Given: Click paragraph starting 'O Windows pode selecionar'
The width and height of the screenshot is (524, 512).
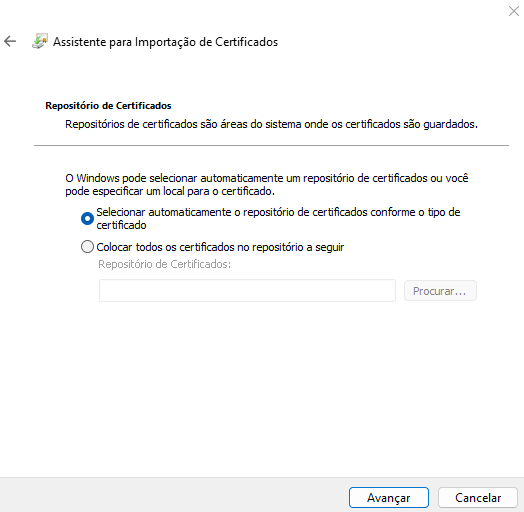Looking at the screenshot, I should 267,184.
